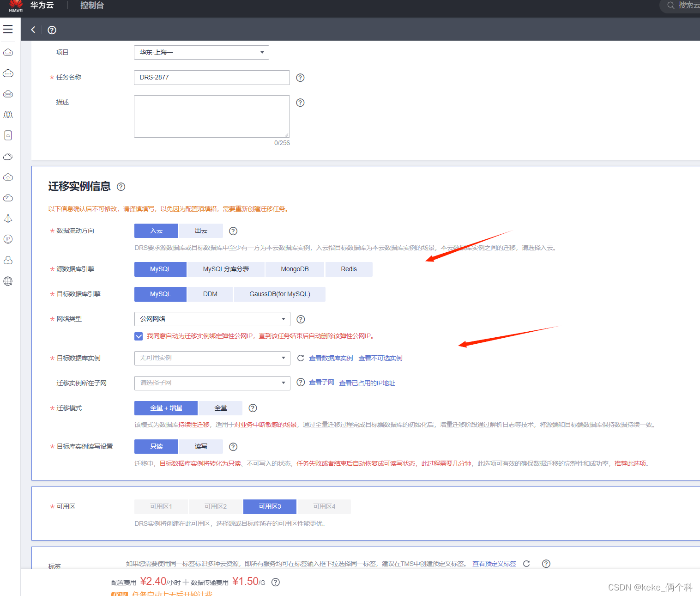Set target instance to 只读
Screen dimensions: 700x596
click(156, 446)
